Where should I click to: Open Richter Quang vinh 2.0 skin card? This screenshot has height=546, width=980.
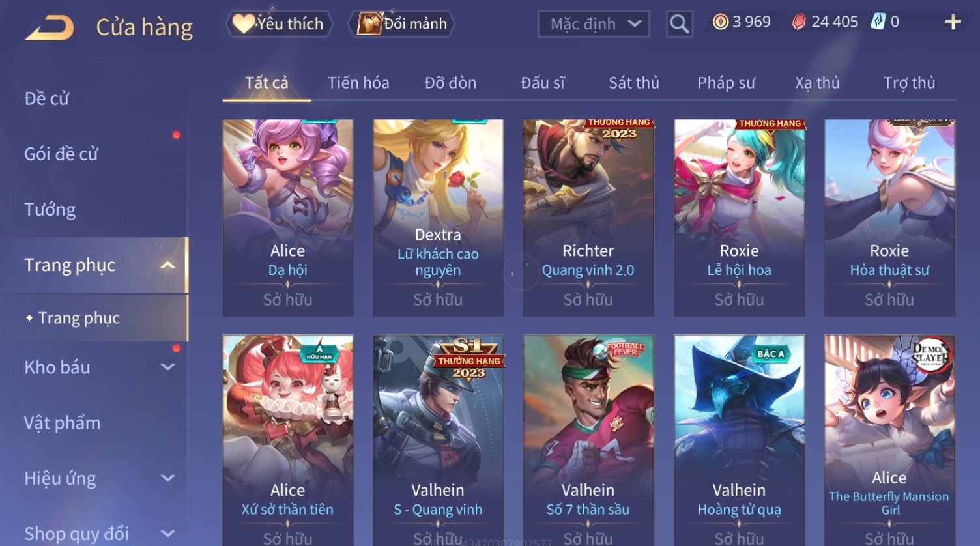click(588, 218)
